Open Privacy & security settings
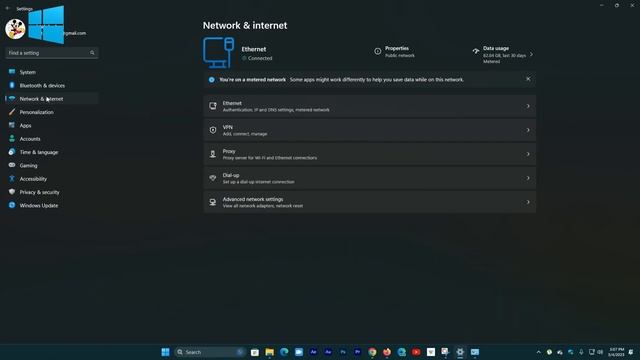The image size is (640, 360). [x=52, y=192]
